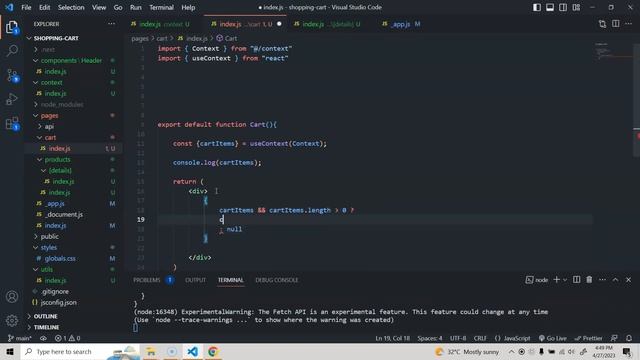Open the Selection menu
The image size is (640, 360).
tap(71, 7)
